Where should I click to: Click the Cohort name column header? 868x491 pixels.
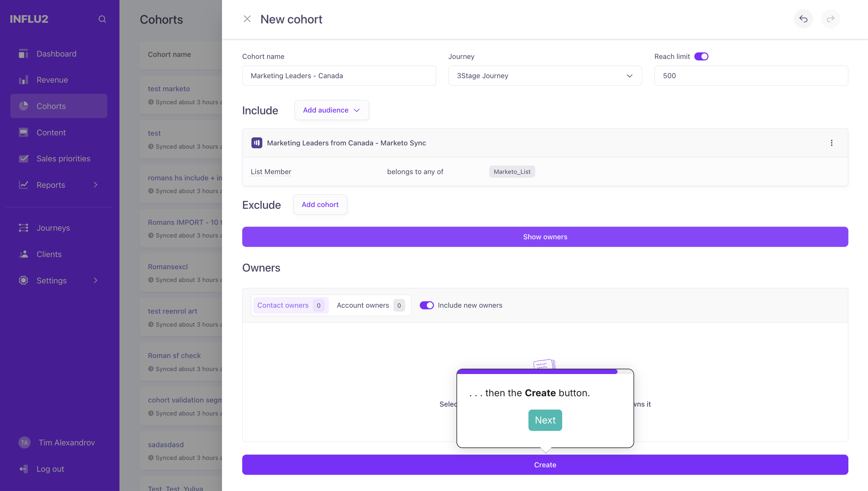[x=169, y=54]
